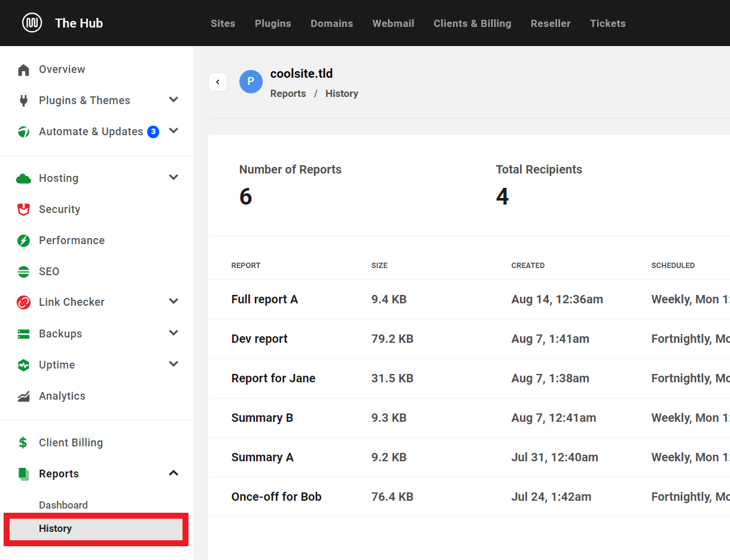
Task: Sort by the SCHEDULED column header
Action: [673, 265]
